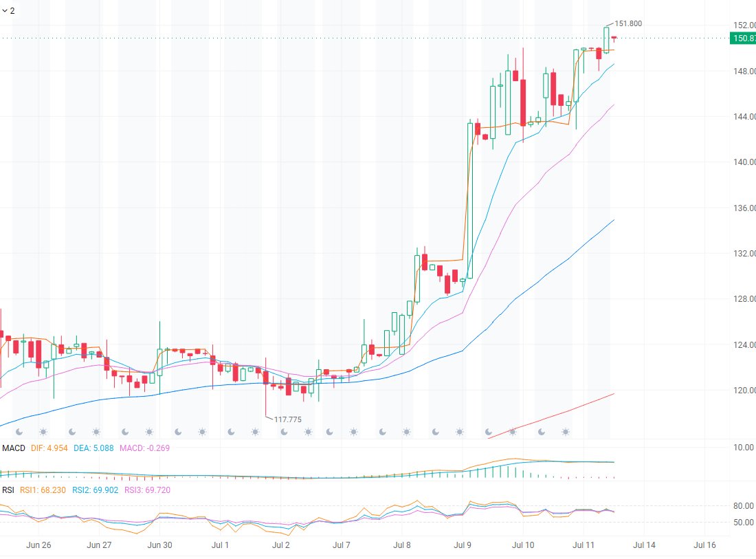The image size is (756, 559).
Task: Click the 128.00 price axis label
Action: [744, 299]
